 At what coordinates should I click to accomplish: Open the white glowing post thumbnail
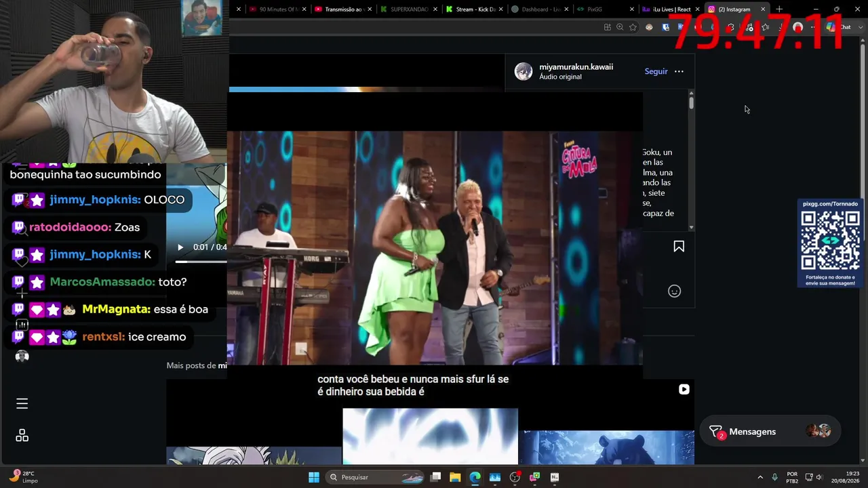coord(430,436)
